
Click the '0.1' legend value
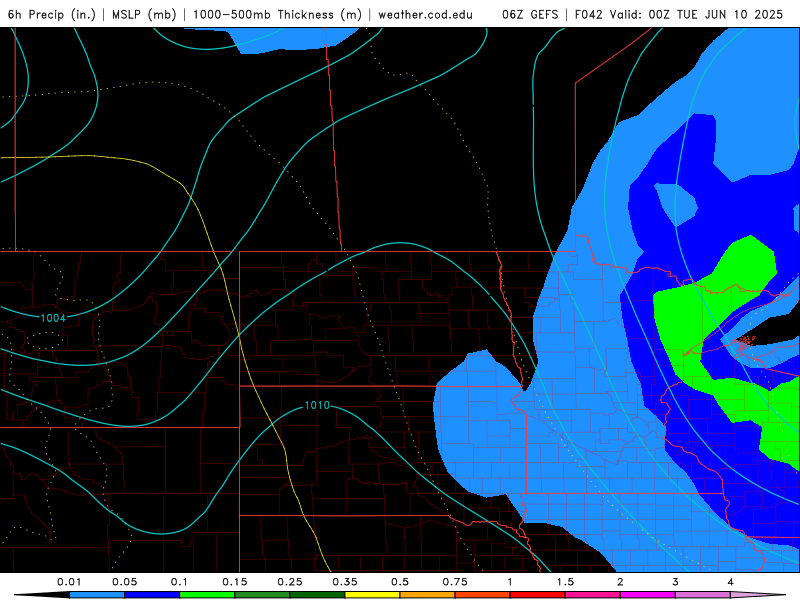pos(179,582)
